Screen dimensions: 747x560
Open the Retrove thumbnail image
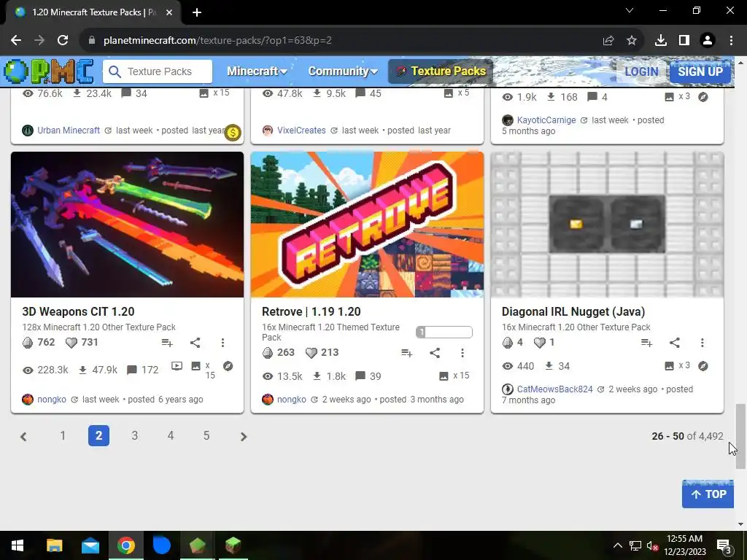pos(368,225)
